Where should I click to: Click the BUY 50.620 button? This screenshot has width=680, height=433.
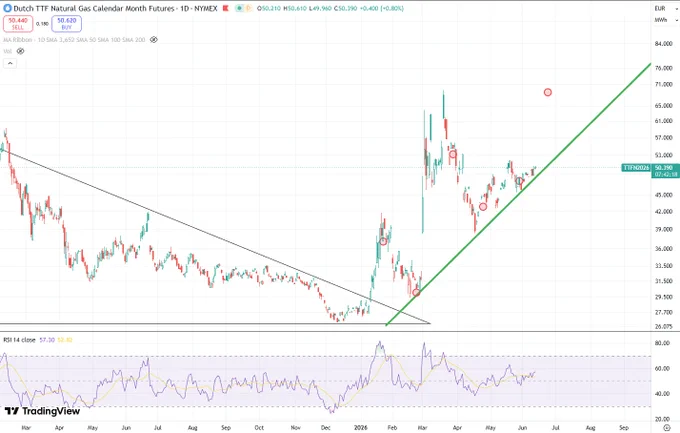click(66, 24)
